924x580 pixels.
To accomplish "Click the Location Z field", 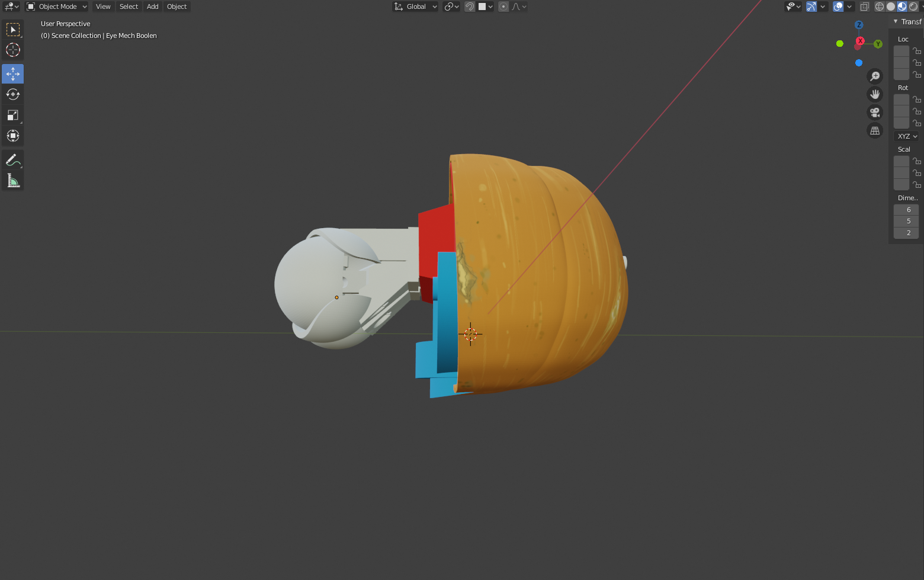I will 901,75.
